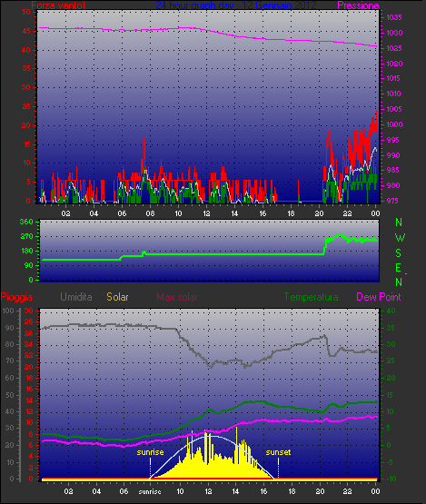
Task: Click the green 'S' compass letter
Action: click(399, 253)
